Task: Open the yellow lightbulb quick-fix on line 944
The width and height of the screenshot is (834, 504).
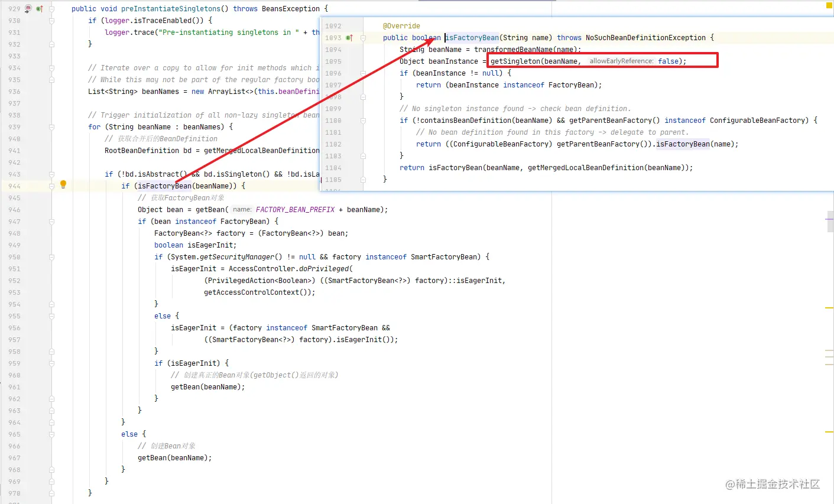Action: 63,184
